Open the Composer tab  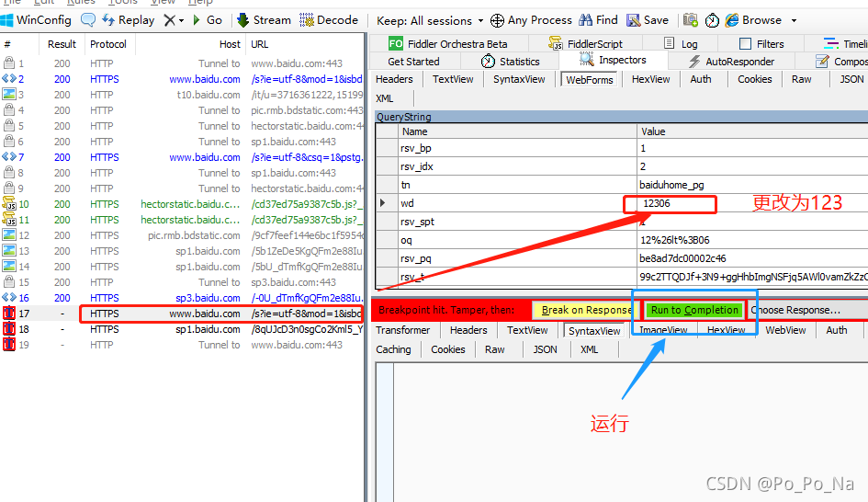841,62
